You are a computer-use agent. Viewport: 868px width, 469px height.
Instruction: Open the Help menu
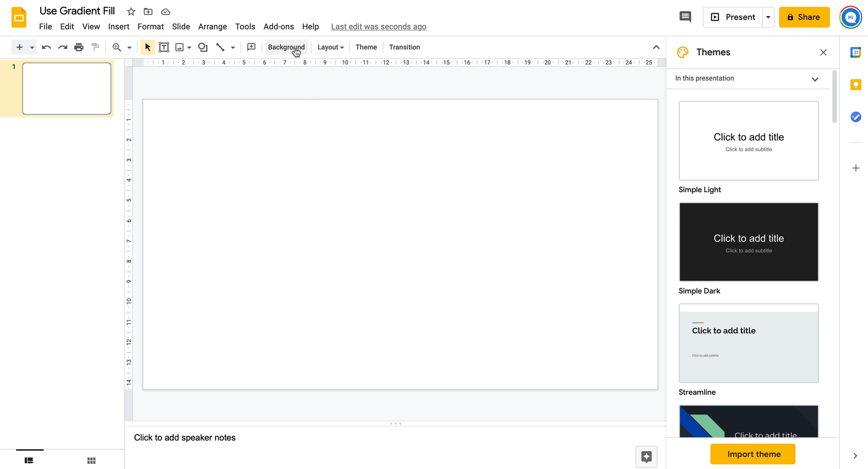tap(311, 26)
